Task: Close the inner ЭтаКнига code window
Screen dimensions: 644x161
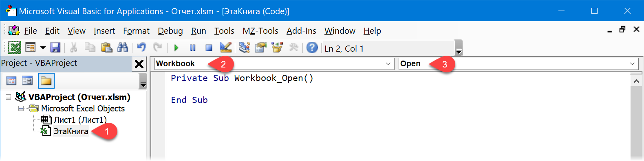Action: pyautogui.click(x=636, y=29)
